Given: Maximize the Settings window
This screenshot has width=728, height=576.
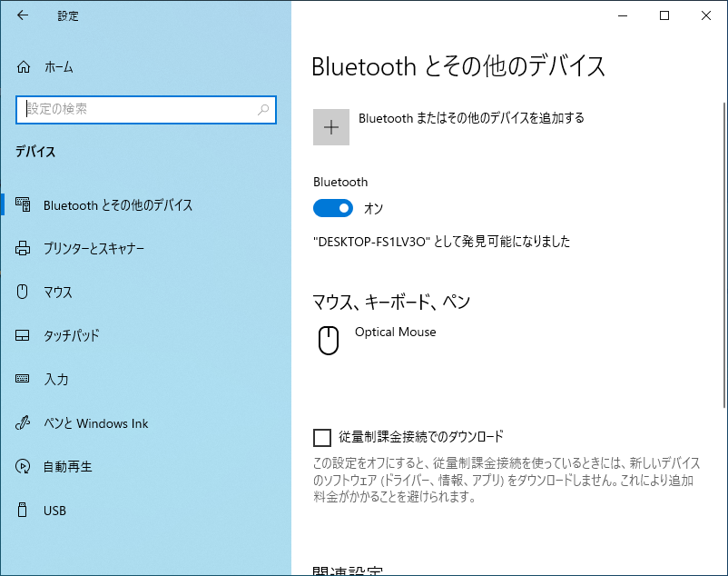Looking at the screenshot, I should pyautogui.click(x=664, y=15).
